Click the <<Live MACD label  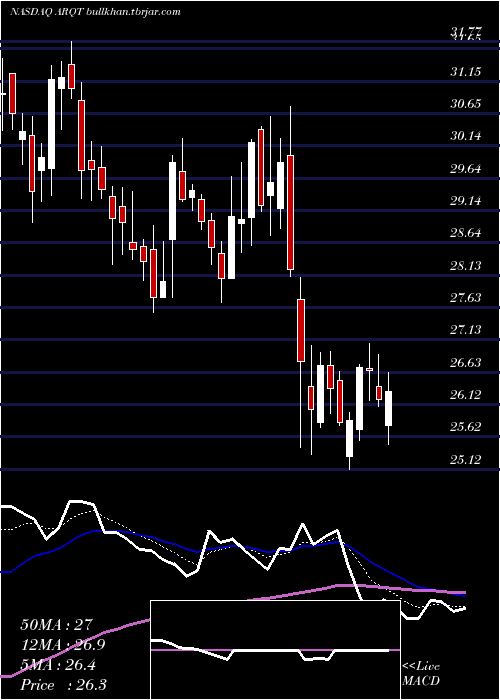click(x=421, y=674)
